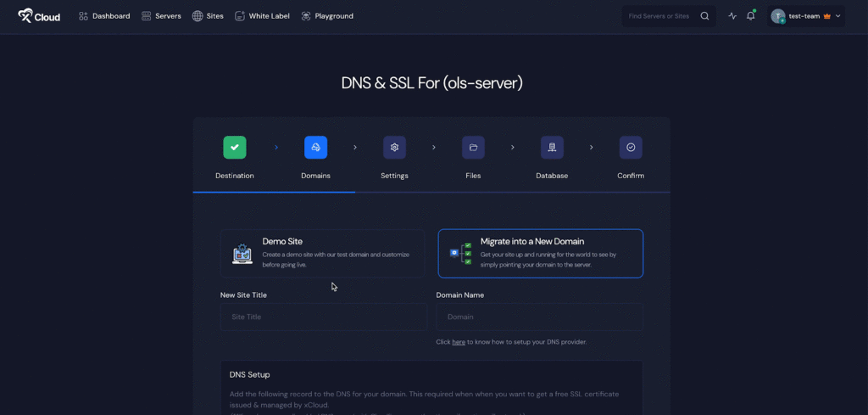This screenshot has height=415, width=868.
Task: Click the Confirm step check icon
Action: 631,147
